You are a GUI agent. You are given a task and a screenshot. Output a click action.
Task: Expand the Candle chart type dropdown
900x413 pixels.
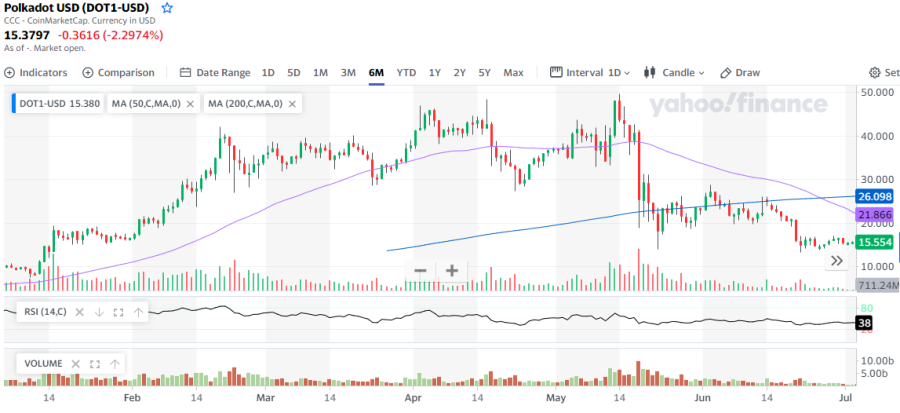point(674,73)
